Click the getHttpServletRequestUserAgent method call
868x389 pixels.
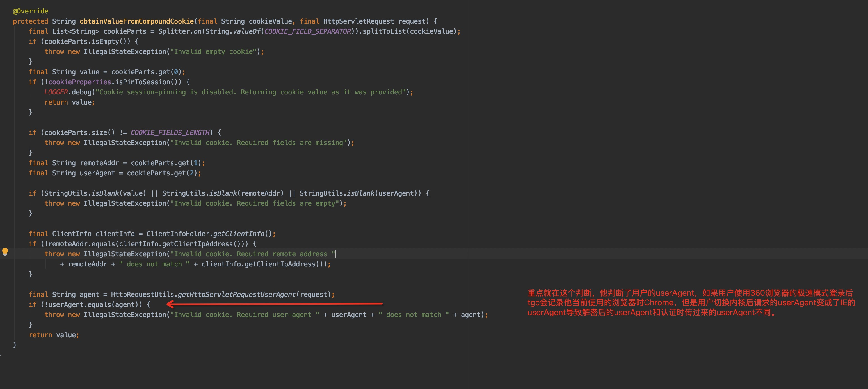click(236, 295)
